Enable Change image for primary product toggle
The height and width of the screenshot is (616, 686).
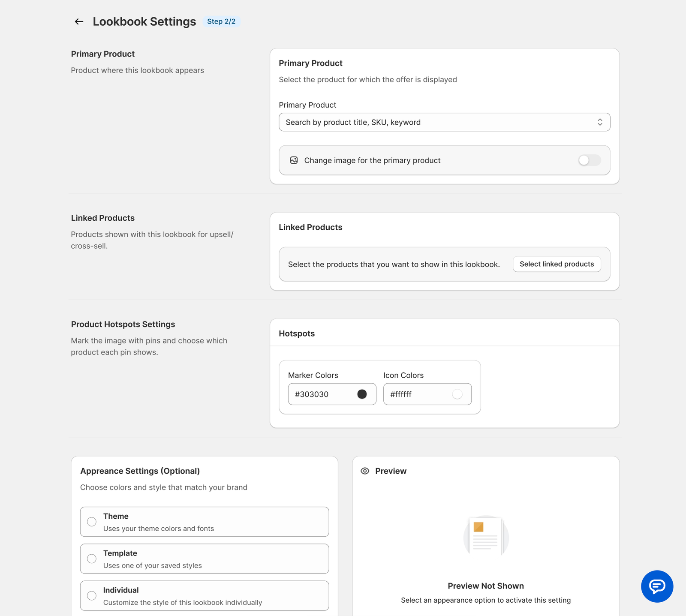589,160
